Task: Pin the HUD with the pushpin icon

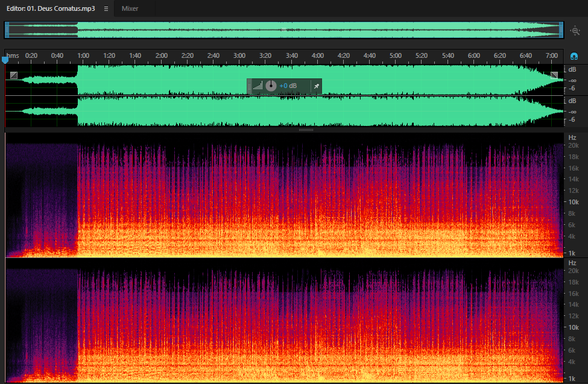Action: click(316, 86)
